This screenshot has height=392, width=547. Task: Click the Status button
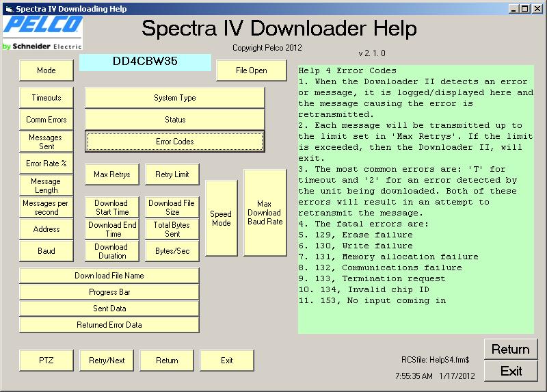tap(175, 120)
